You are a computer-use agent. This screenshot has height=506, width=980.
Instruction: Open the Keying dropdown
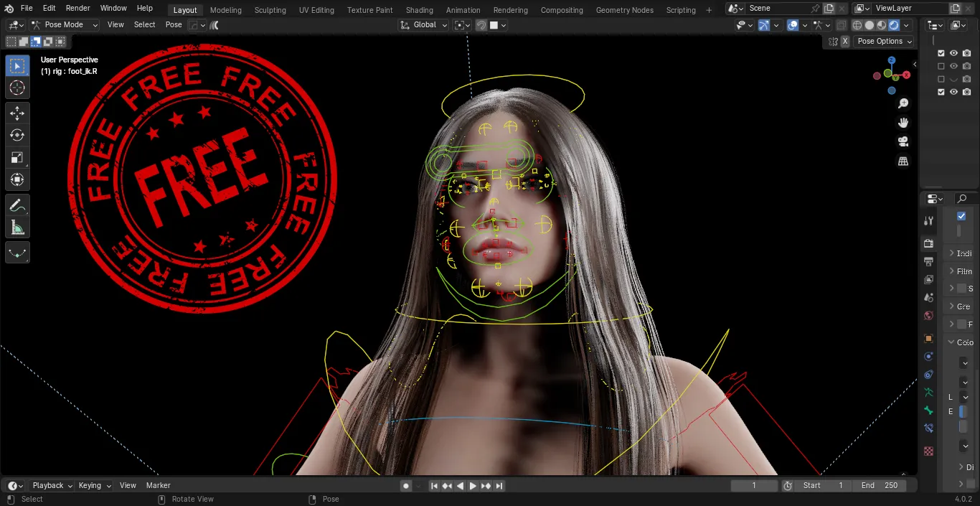point(95,486)
